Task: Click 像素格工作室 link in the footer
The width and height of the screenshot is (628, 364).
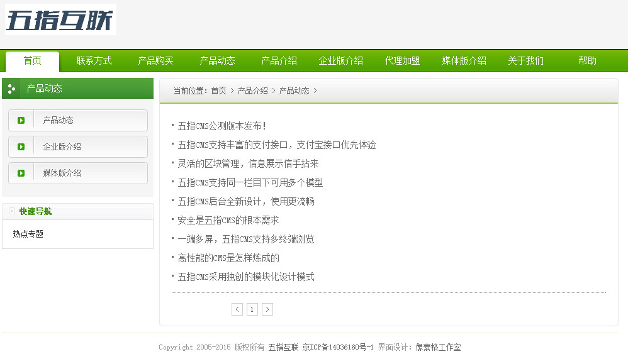Action: point(440,347)
